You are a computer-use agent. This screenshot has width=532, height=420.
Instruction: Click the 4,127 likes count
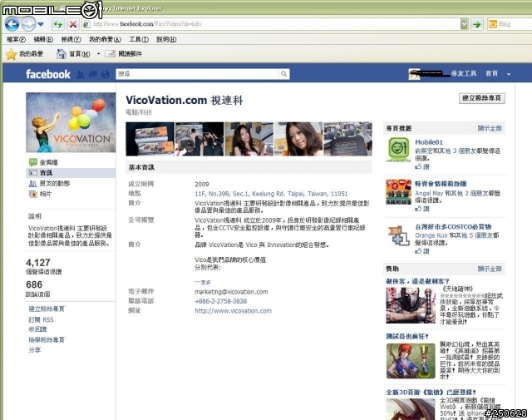38,263
